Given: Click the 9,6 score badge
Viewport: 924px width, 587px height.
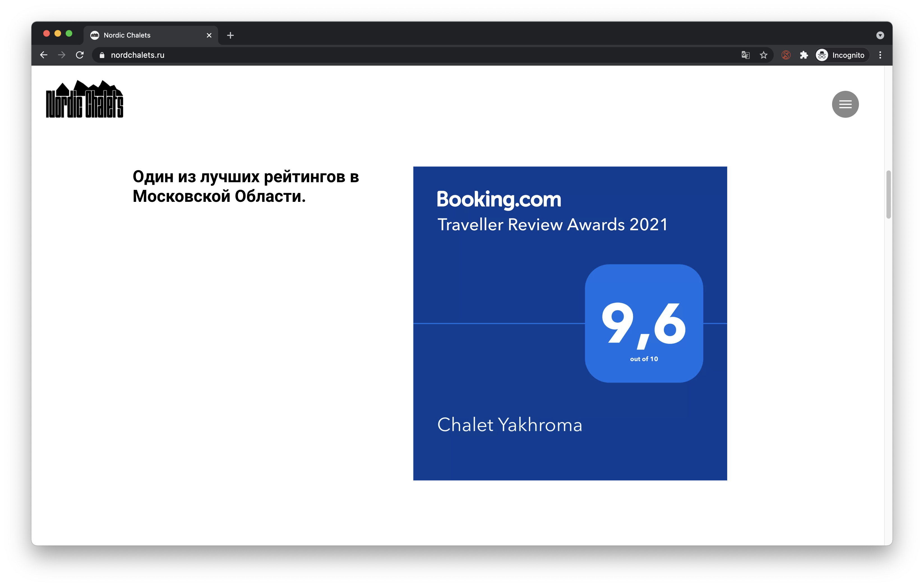Looking at the screenshot, I should 644,323.
